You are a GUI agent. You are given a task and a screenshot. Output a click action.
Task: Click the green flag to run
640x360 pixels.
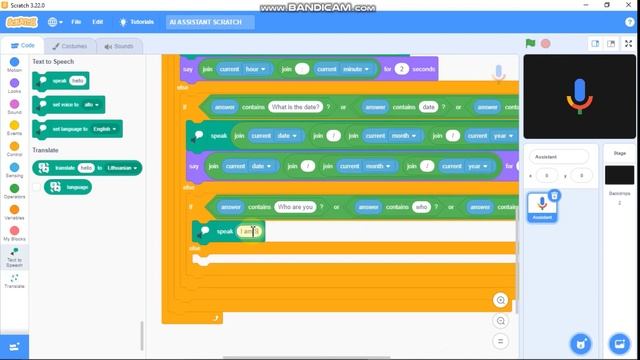click(x=530, y=43)
